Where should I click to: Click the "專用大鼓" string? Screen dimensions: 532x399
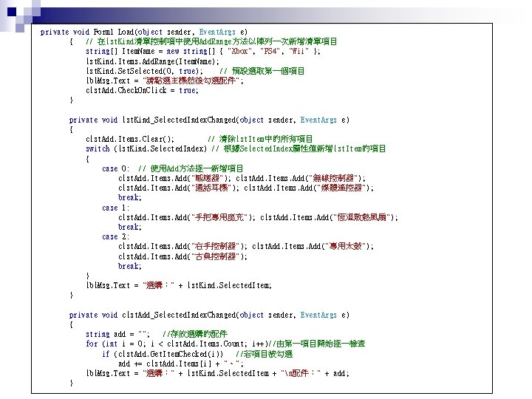tap(346, 246)
